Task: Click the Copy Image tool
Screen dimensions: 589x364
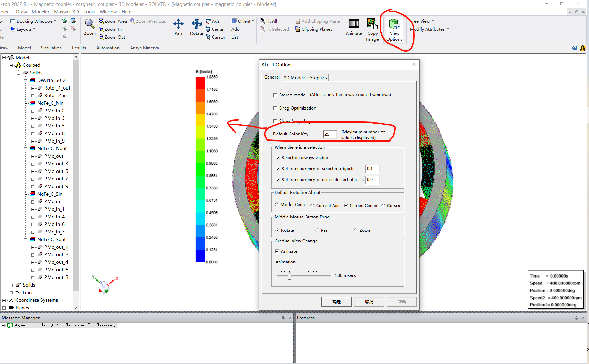Action: pyautogui.click(x=372, y=29)
